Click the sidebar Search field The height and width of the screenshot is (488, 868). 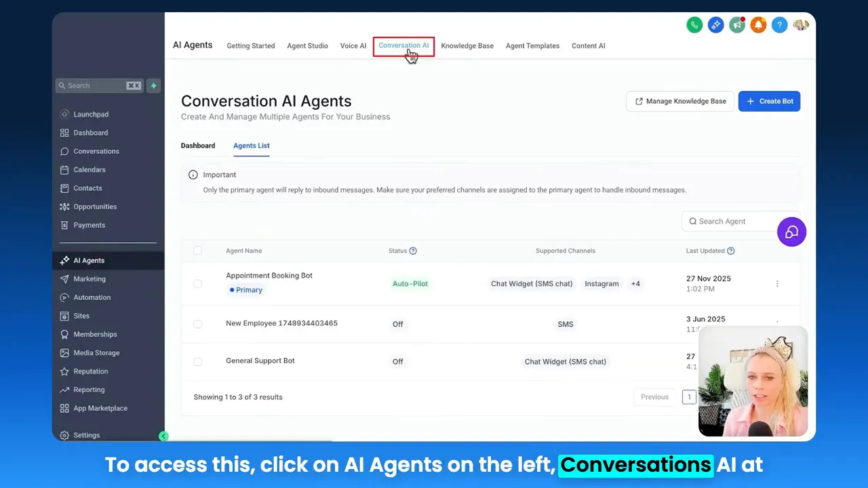[x=100, y=85]
